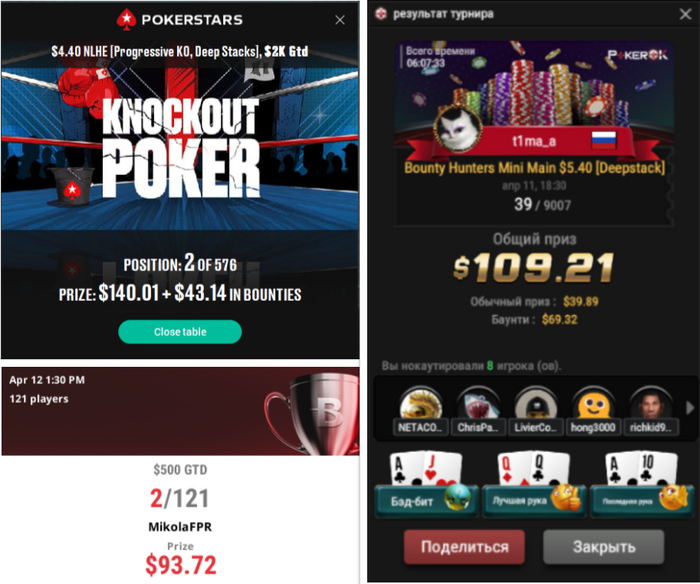Click the PokerStars red spade logo
This screenshot has height=584, width=700.
[126, 20]
